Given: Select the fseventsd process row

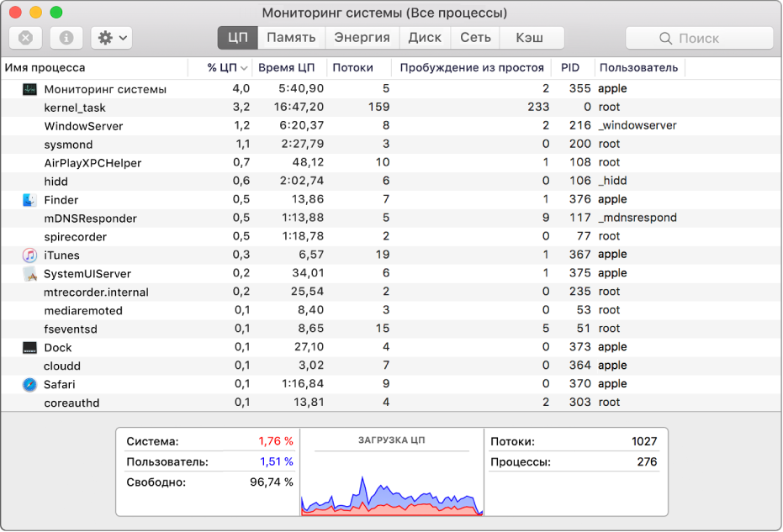Looking at the screenshot, I should (391, 329).
